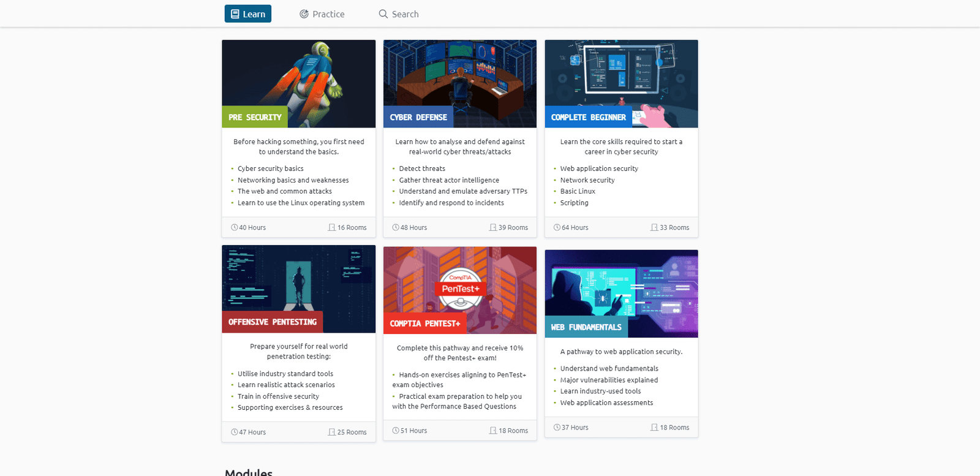980x476 pixels.
Task: Click clock icon beside 64 Hours
Action: click(557, 227)
